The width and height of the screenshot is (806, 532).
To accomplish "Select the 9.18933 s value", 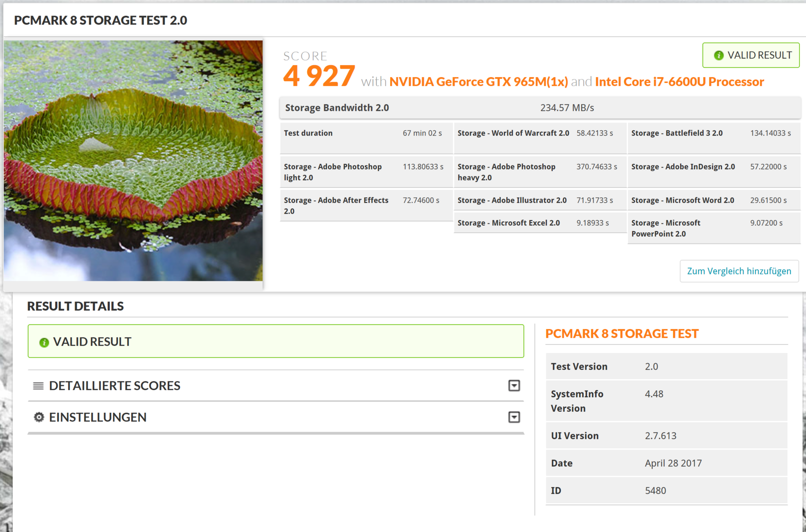I will coord(593,223).
